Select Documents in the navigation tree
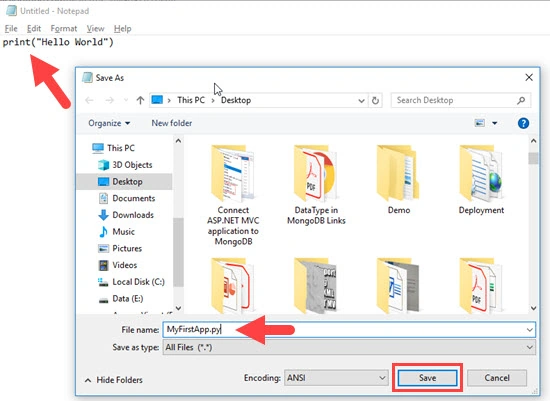Viewport: 550px width, 401px height. 127,198
